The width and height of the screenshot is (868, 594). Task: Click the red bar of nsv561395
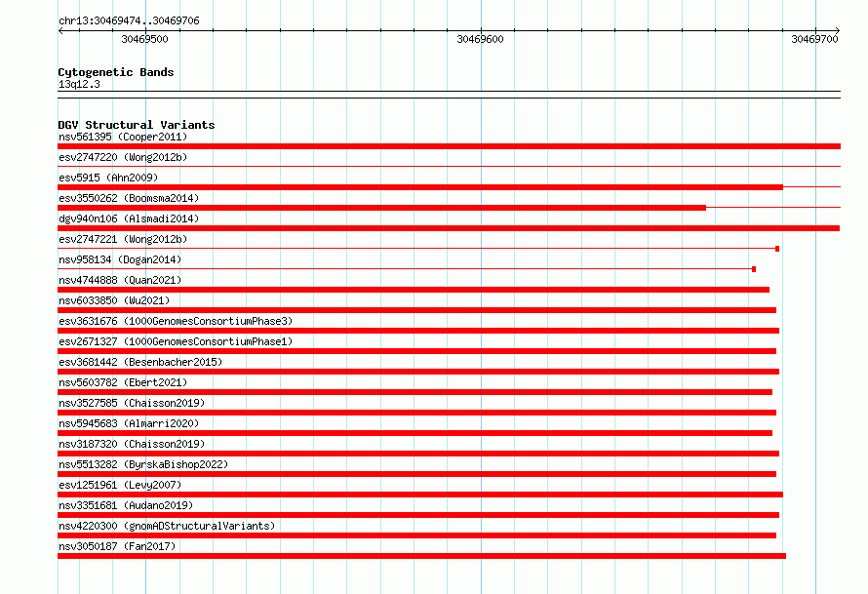[449, 146]
